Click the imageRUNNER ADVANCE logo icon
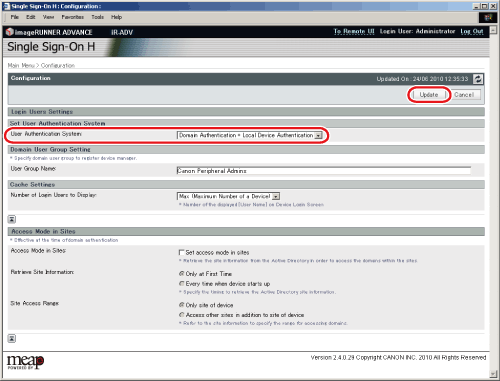 coord(10,32)
